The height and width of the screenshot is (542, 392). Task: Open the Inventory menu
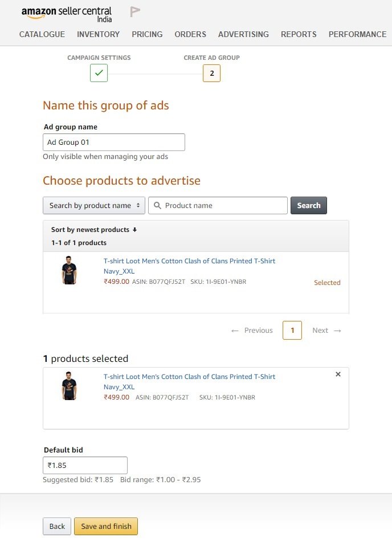(98, 34)
